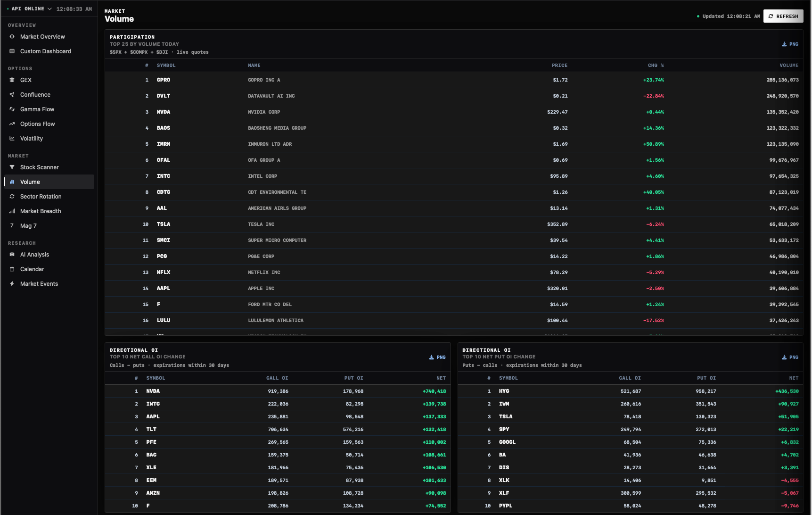812x515 pixels.
Task: Click the AI Analysis chip icon
Action: (x=12, y=254)
